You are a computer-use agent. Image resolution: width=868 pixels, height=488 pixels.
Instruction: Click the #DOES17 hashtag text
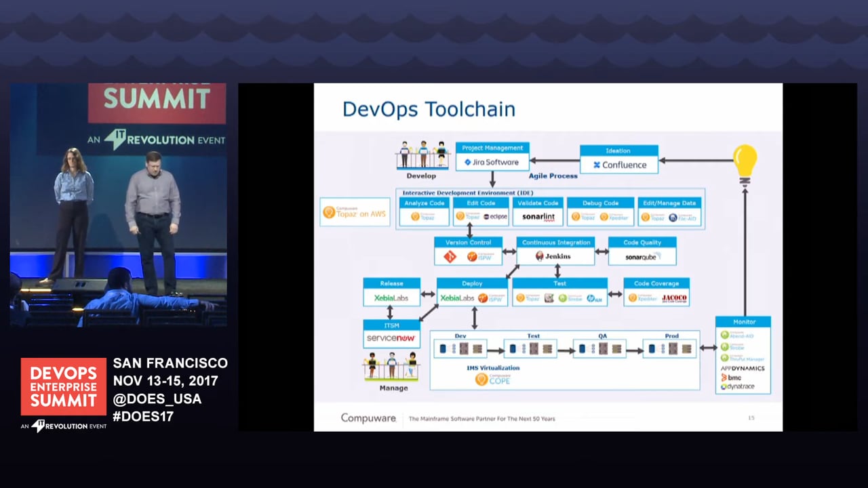143,416
